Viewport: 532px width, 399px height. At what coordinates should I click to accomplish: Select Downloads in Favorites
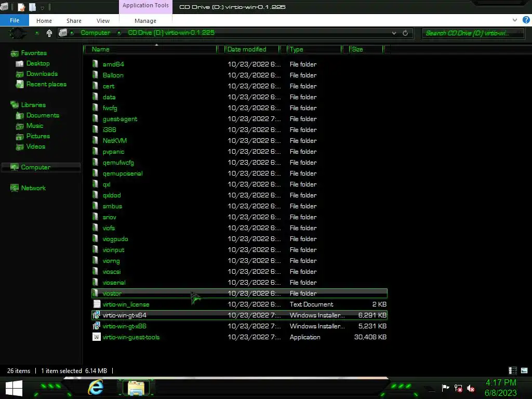point(42,74)
